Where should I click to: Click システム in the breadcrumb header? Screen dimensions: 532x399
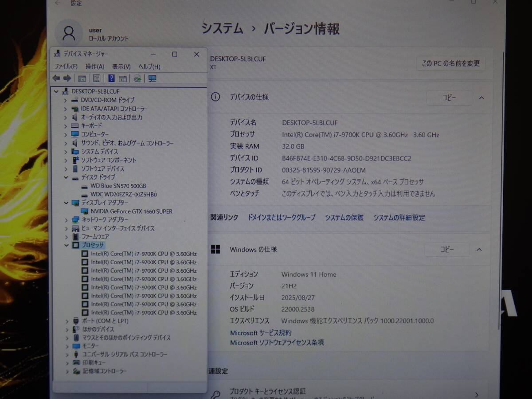coord(222,29)
